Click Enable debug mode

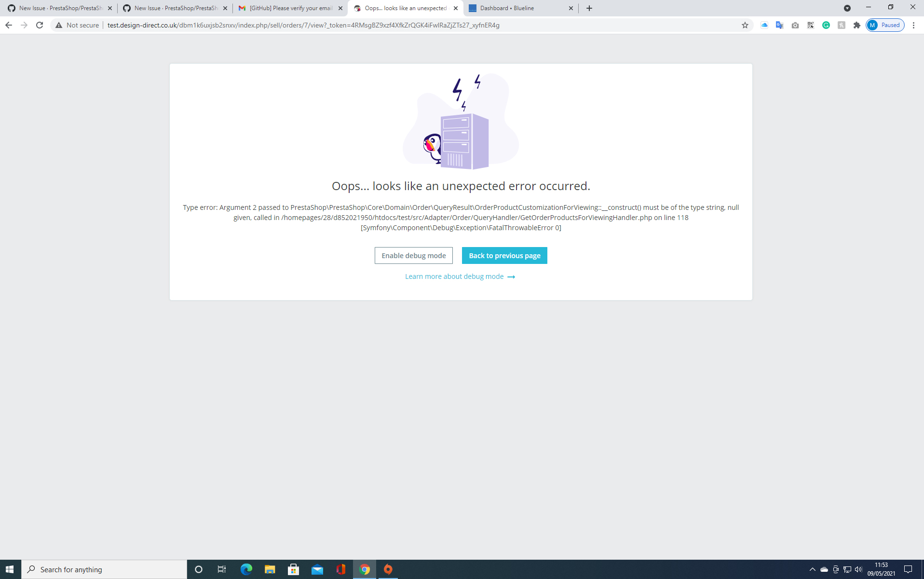pos(413,255)
